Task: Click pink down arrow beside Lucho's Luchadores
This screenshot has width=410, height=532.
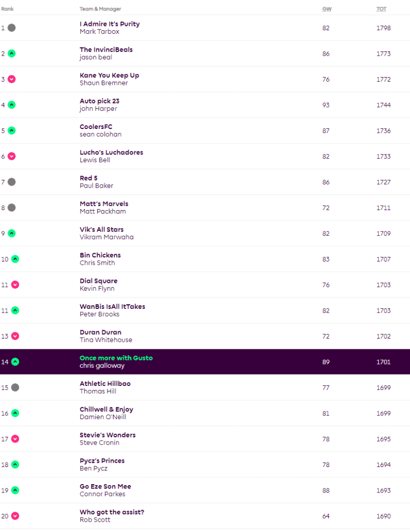Action: click(x=11, y=156)
